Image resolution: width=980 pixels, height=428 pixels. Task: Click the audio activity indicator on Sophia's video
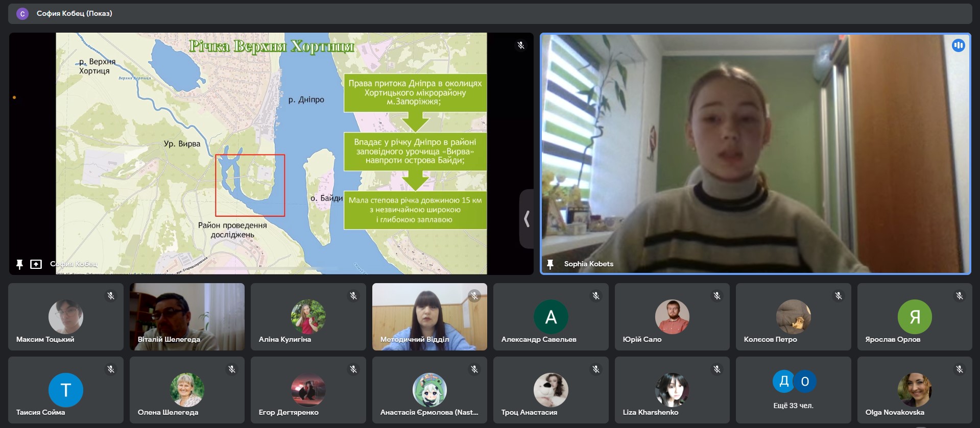[958, 45]
